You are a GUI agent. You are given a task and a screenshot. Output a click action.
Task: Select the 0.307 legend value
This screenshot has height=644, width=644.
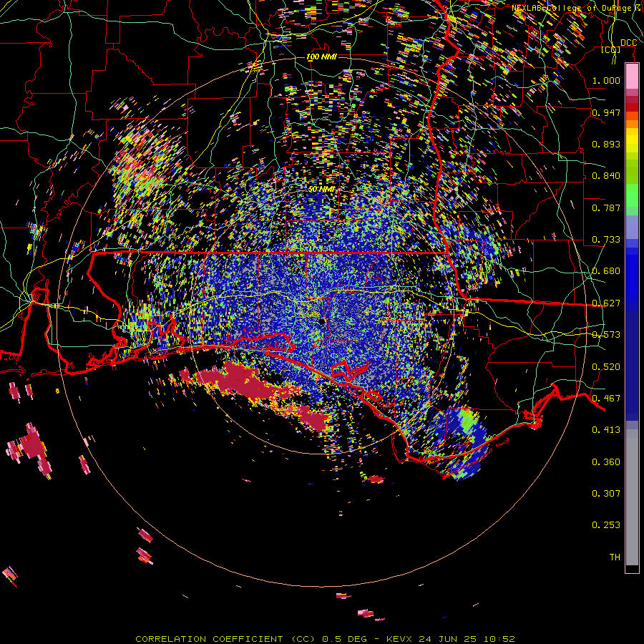click(606, 494)
